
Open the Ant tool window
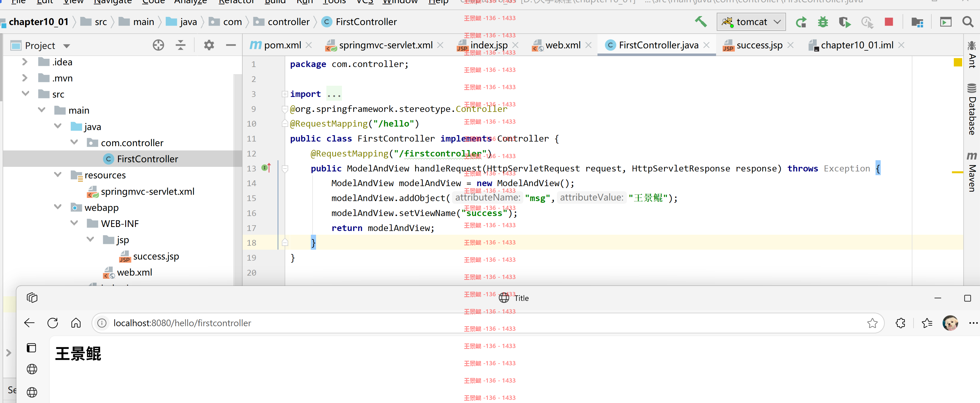pyautogui.click(x=972, y=54)
